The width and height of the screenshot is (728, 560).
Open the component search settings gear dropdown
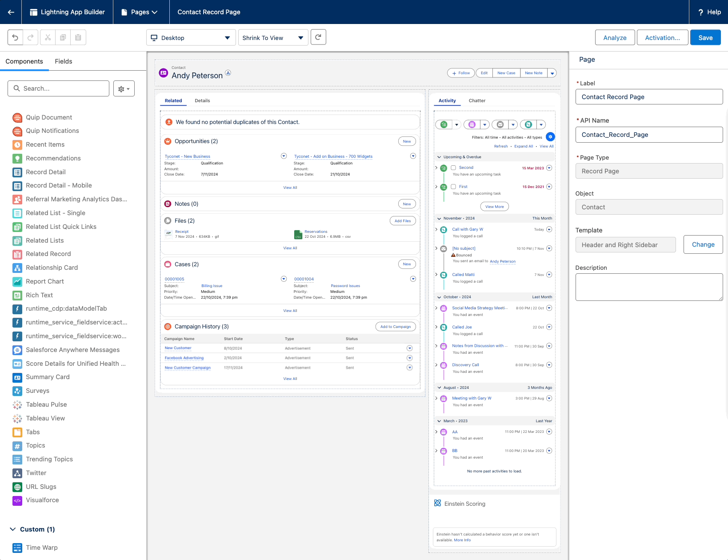(124, 88)
